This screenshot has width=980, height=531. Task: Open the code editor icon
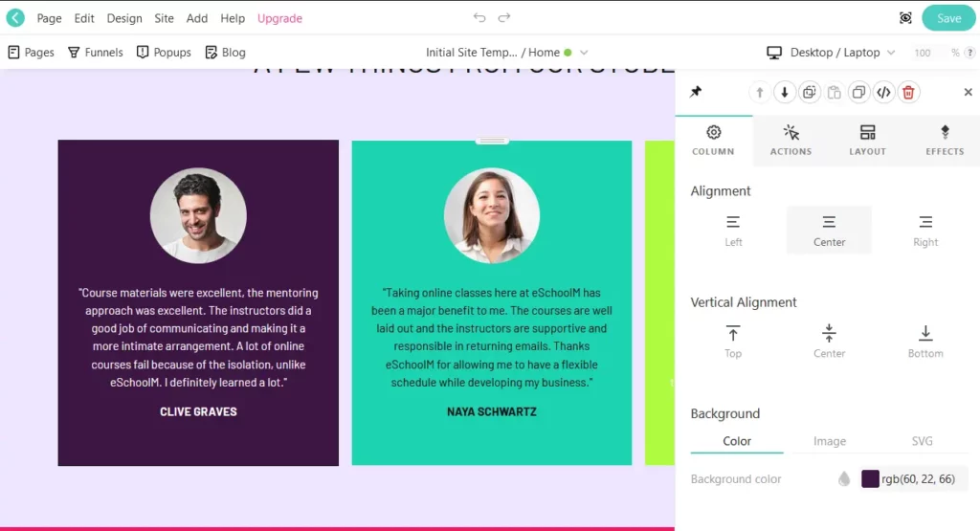click(x=883, y=93)
